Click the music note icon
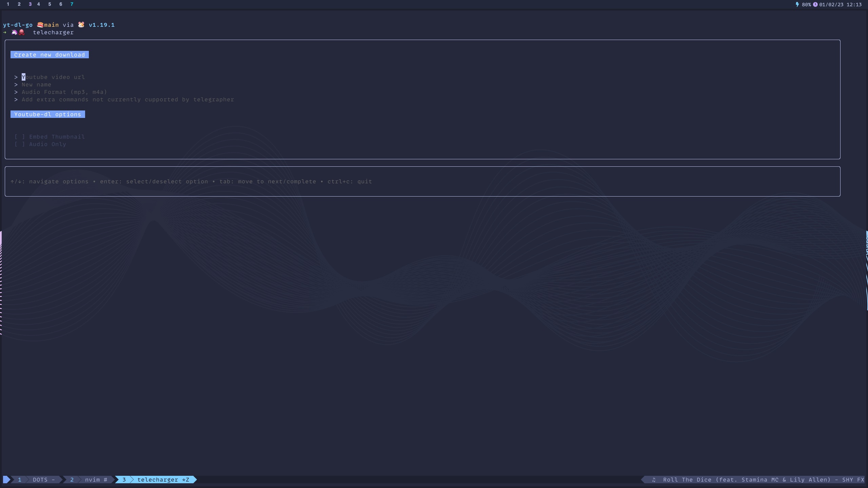Viewport: 868px width, 488px height. tap(654, 480)
